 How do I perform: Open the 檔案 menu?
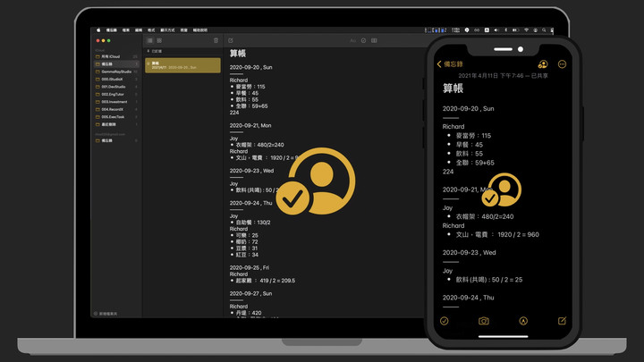126,30
